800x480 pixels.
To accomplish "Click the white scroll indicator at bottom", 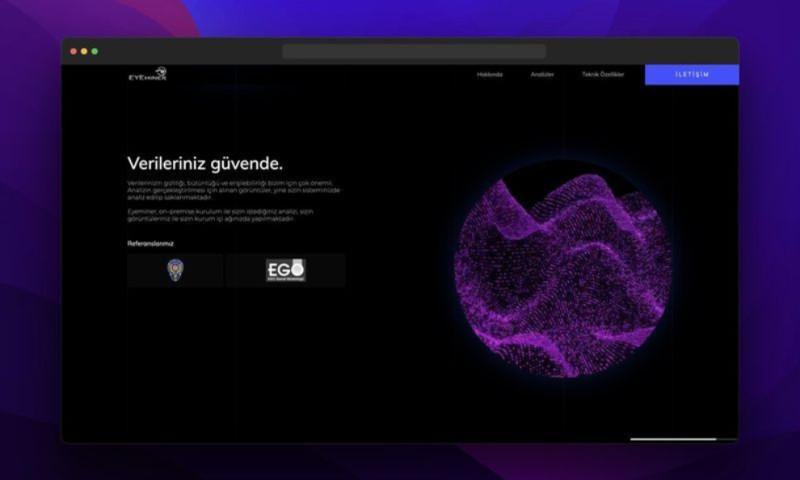I will [672, 438].
